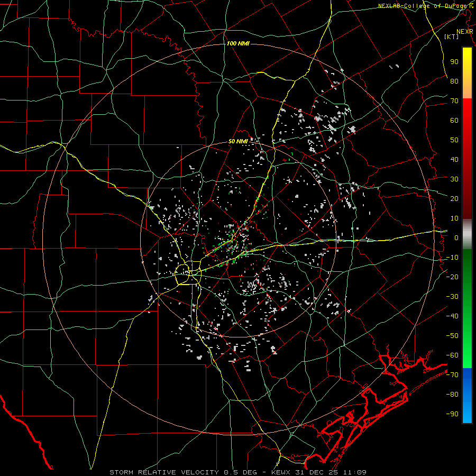
Task: Pick the gray zero-velocity segment of the color bar
Action: (x=467, y=234)
